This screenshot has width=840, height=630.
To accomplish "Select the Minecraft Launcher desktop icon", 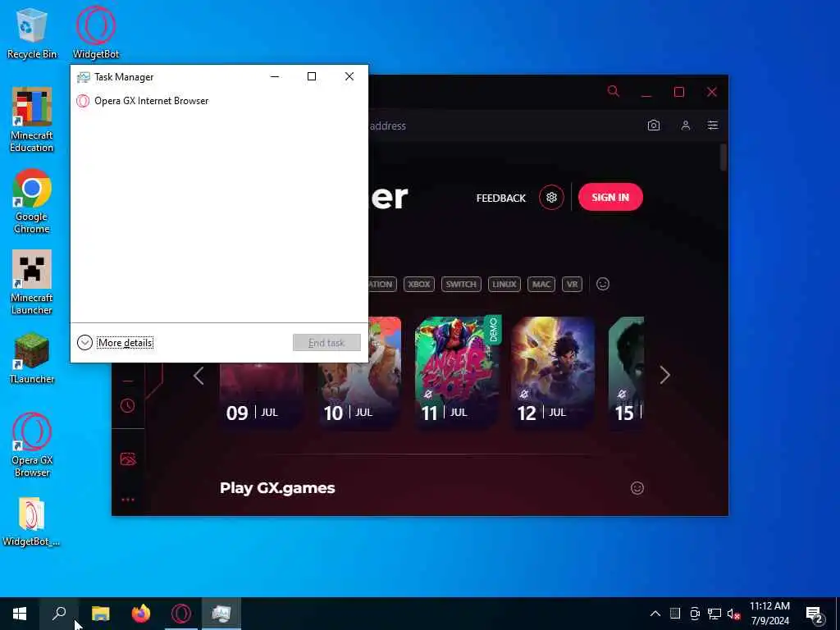I will [32, 282].
